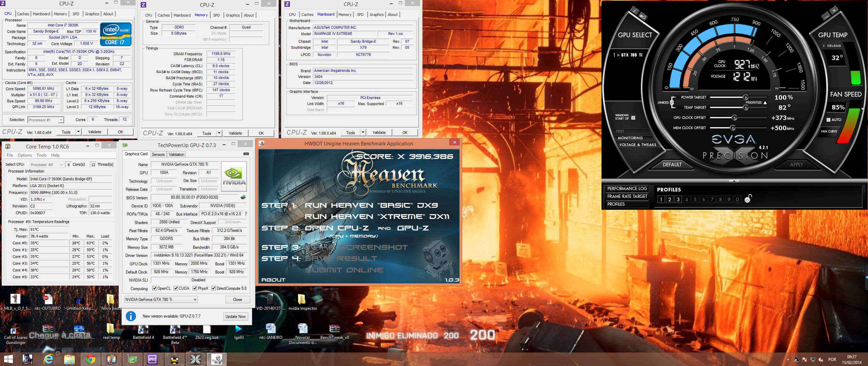Open EVGA Precision settings gear icon
The height and width of the screenshot is (366, 868).
pos(643,16)
